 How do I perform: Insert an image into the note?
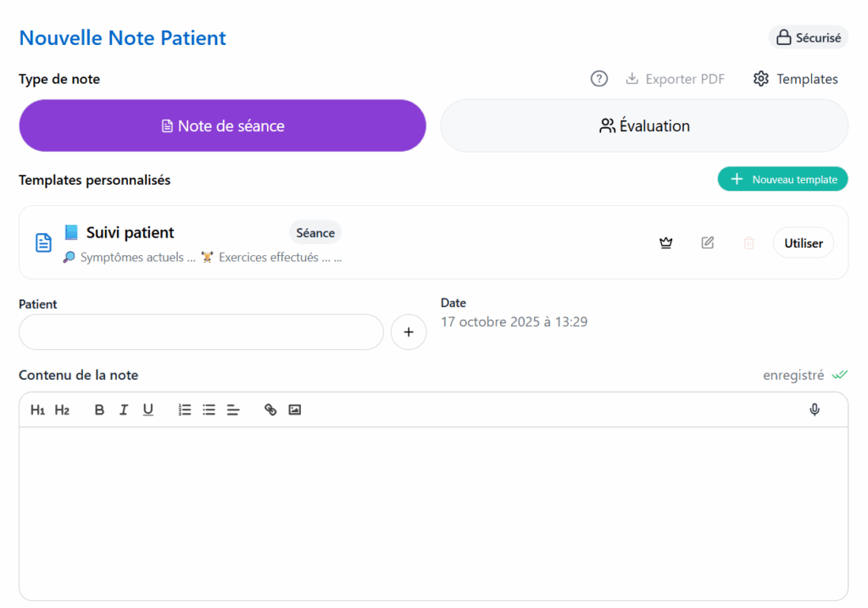coord(295,410)
